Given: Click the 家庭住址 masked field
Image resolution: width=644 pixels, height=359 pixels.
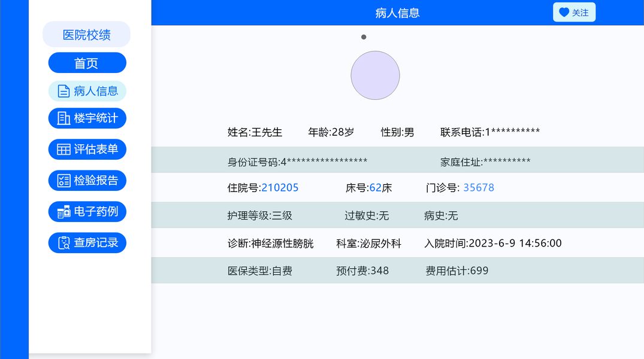Looking at the screenshot, I should pyautogui.click(x=485, y=162).
